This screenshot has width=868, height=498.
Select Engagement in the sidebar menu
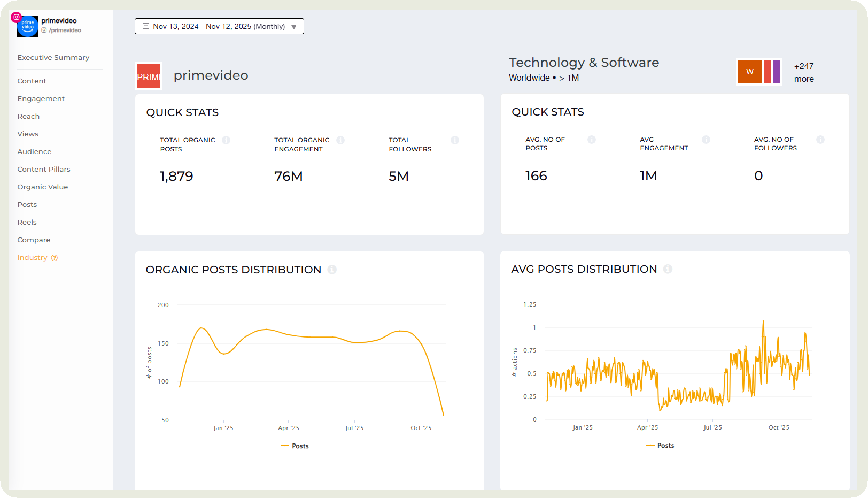[x=41, y=98]
